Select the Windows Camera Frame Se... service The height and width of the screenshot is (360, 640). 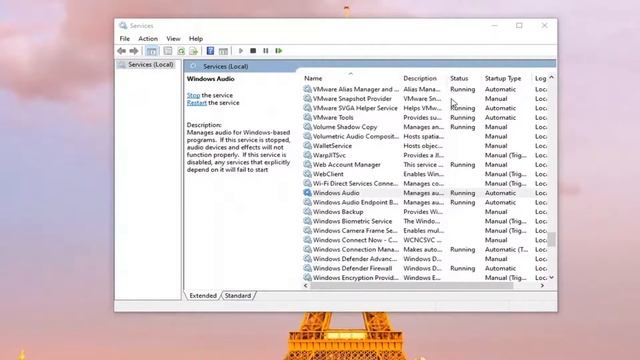pyautogui.click(x=355, y=230)
